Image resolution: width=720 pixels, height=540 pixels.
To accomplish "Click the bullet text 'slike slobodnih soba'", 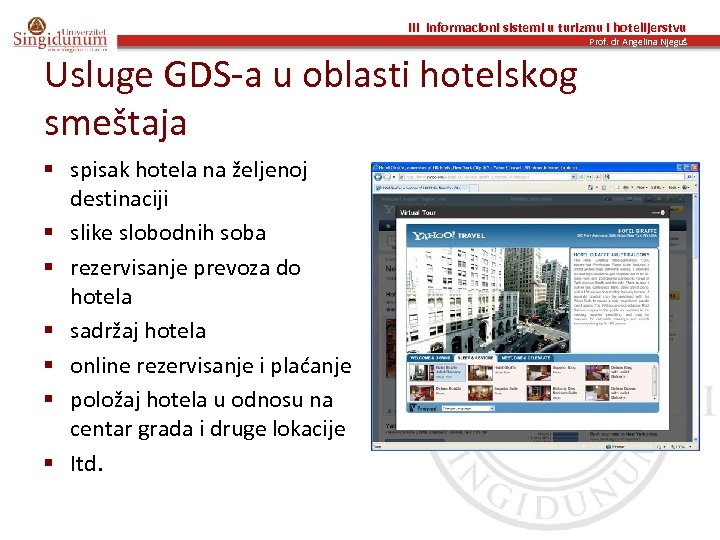I will click(x=168, y=232).
